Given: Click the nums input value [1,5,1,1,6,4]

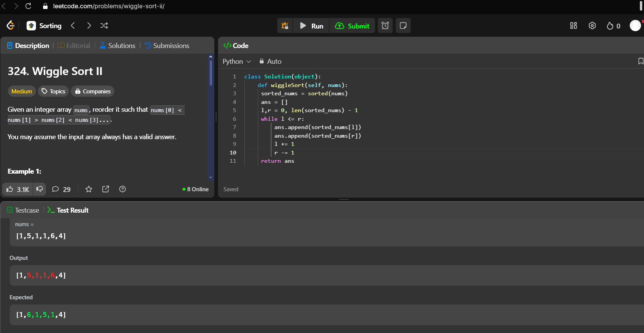Looking at the screenshot, I should (41, 236).
